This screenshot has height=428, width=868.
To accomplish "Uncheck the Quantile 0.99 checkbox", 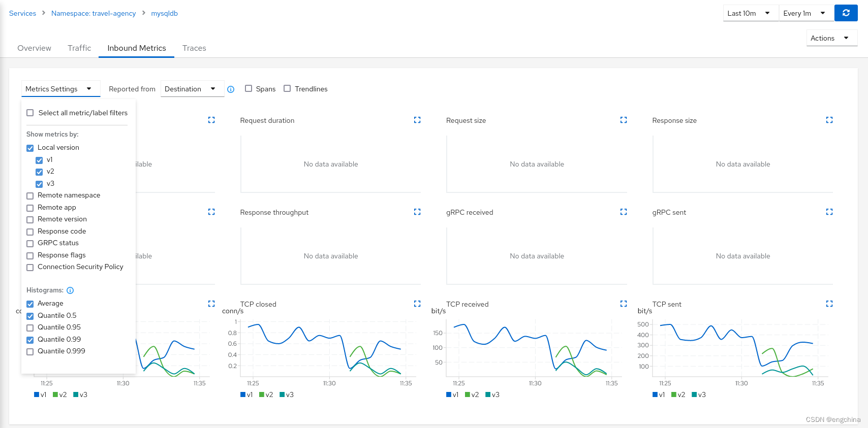I will tap(30, 340).
